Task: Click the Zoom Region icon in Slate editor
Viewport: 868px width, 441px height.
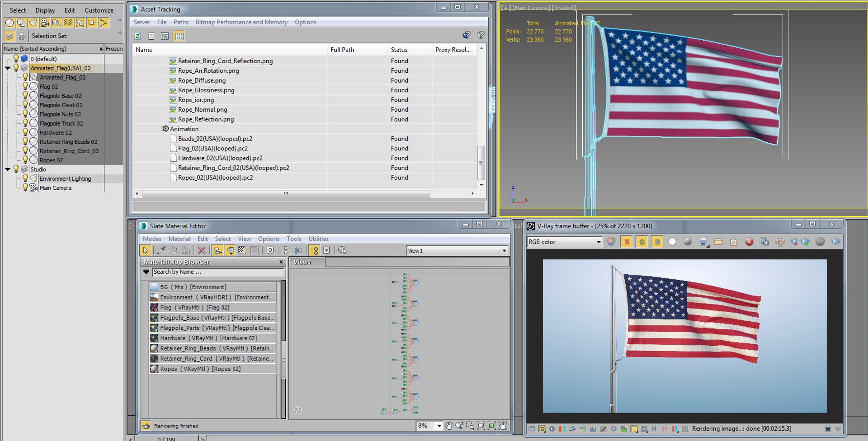Action: point(470,426)
